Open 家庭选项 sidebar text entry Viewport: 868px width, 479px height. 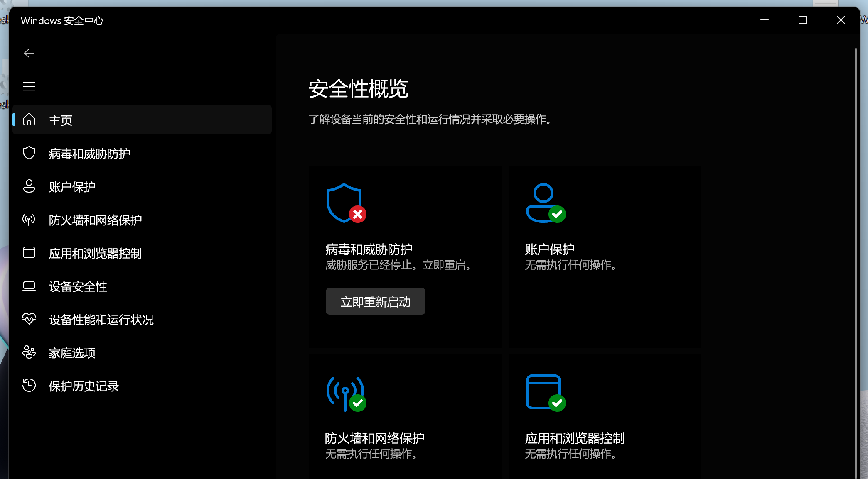72,353
